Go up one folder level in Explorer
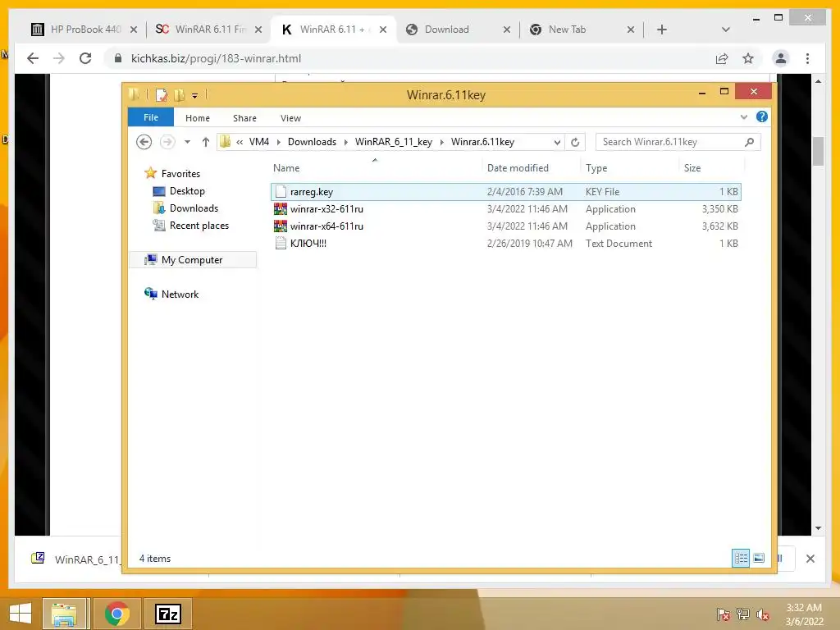This screenshot has width=840, height=630. click(206, 142)
